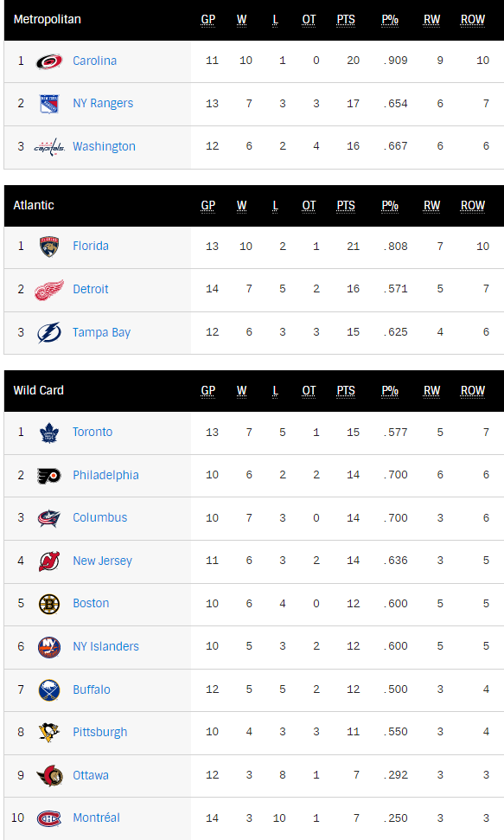Open the Buffalo team page link
This screenshot has width=504, height=840.
[x=92, y=689]
